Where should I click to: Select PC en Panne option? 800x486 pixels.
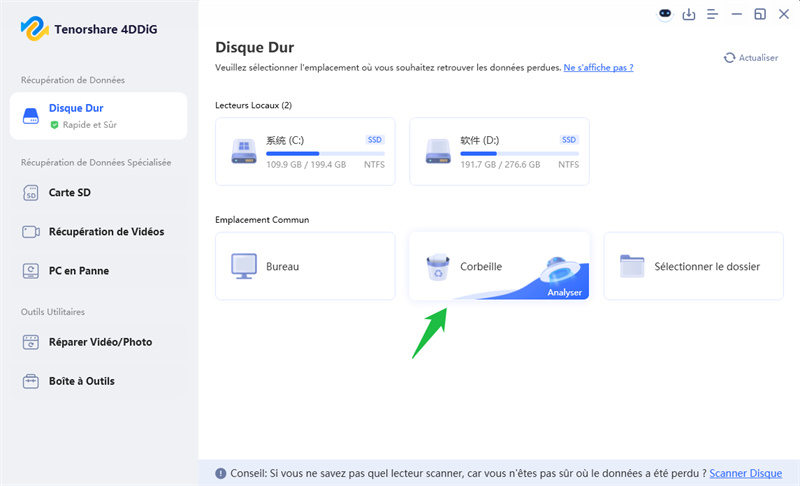98,271
